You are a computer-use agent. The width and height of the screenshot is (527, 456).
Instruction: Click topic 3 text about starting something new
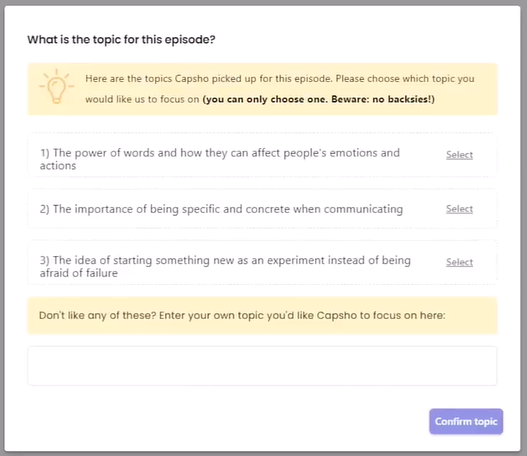[225, 266]
